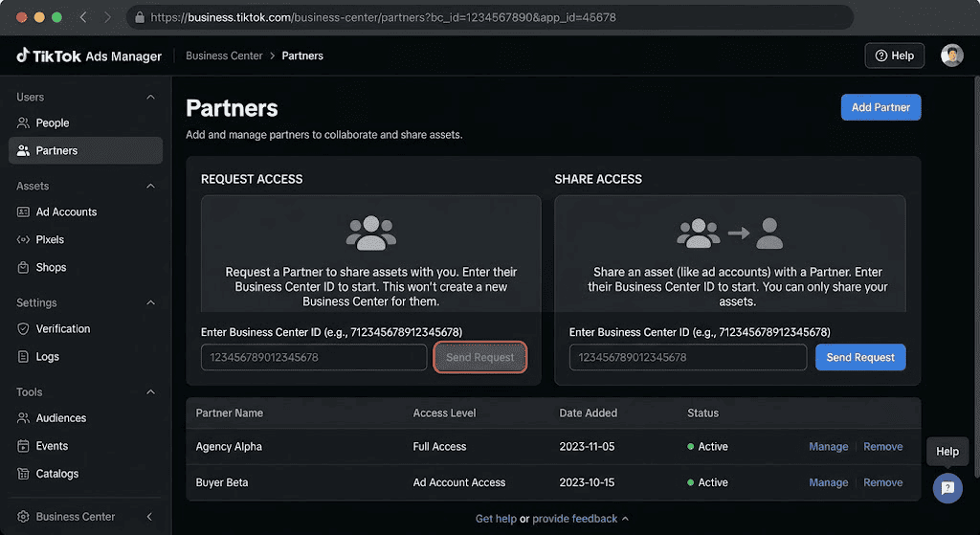Click the group icon in Request Access

(370, 234)
